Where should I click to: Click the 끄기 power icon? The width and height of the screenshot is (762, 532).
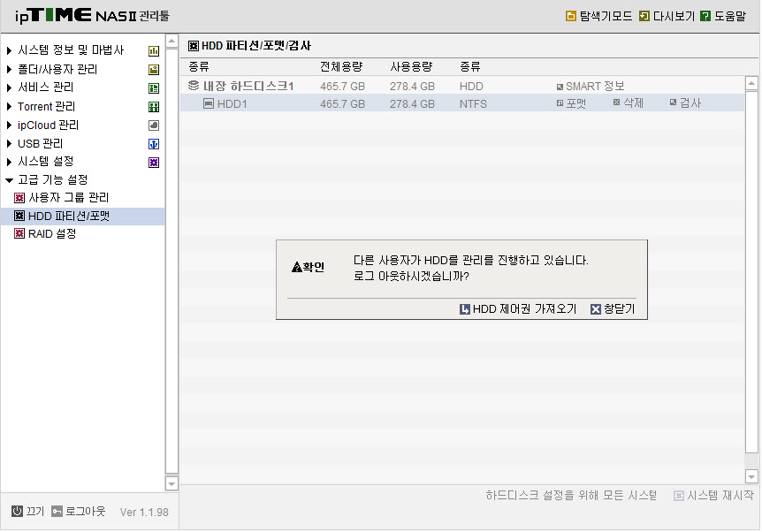point(17,511)
